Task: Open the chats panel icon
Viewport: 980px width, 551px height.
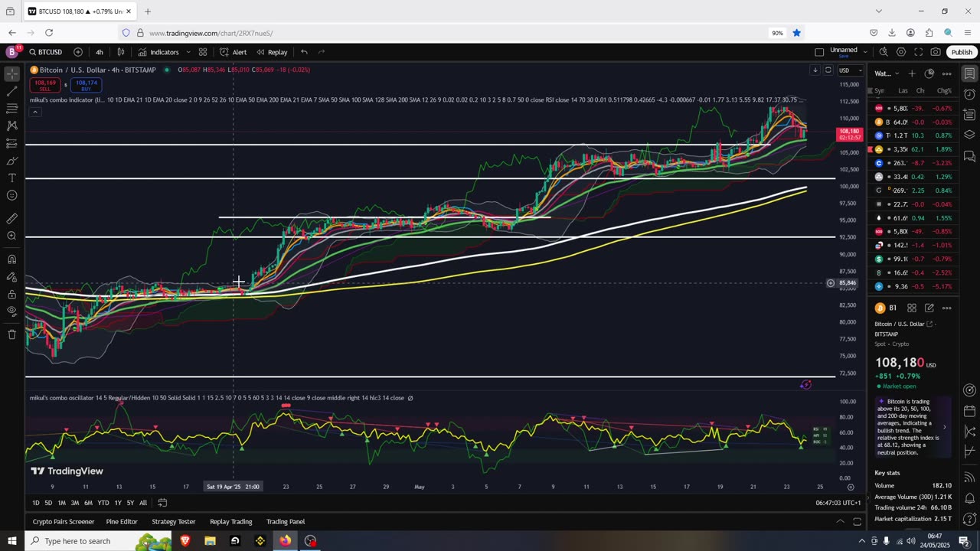Action: click(969, 156)
